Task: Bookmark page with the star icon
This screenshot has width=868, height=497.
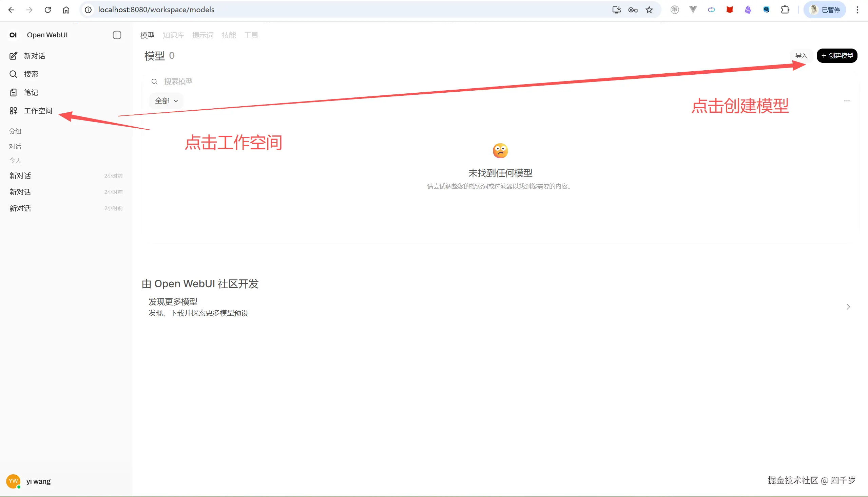Action: coord(649,10)
